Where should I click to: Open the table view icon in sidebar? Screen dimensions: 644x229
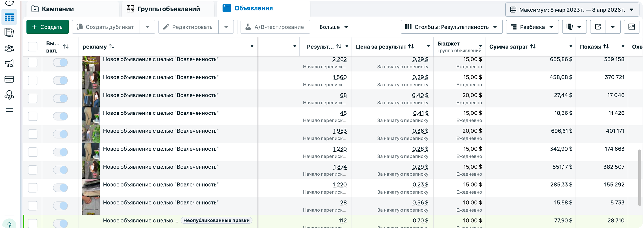pyautogui.click(x=9, y=17)
